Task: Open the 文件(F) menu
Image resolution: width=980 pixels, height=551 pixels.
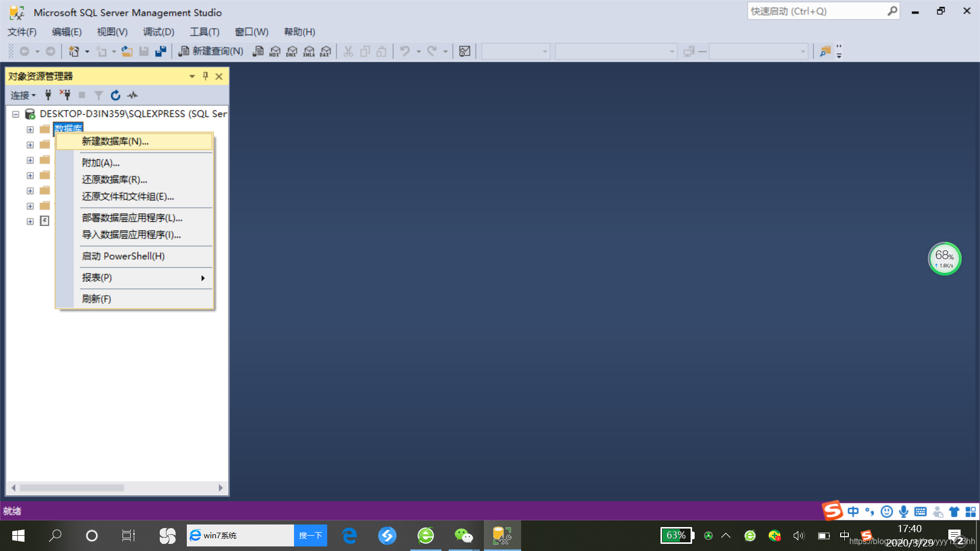Action: point(22,32)
